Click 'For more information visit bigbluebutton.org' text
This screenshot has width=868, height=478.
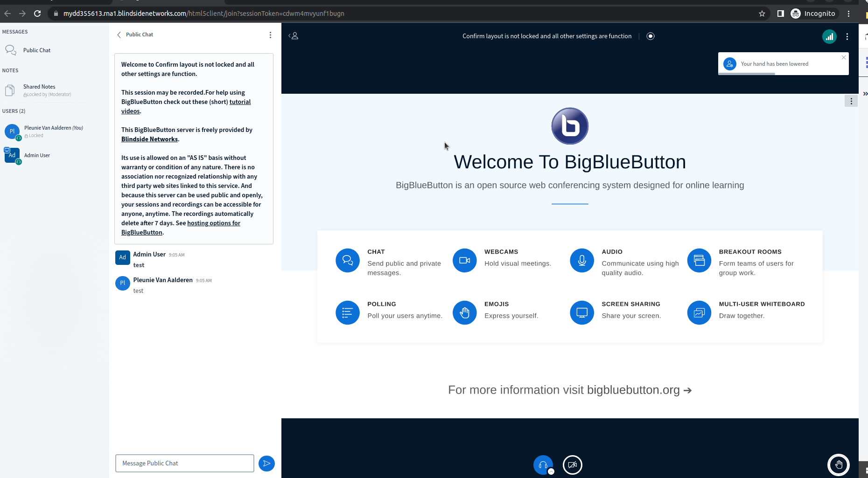click(570, 390)
